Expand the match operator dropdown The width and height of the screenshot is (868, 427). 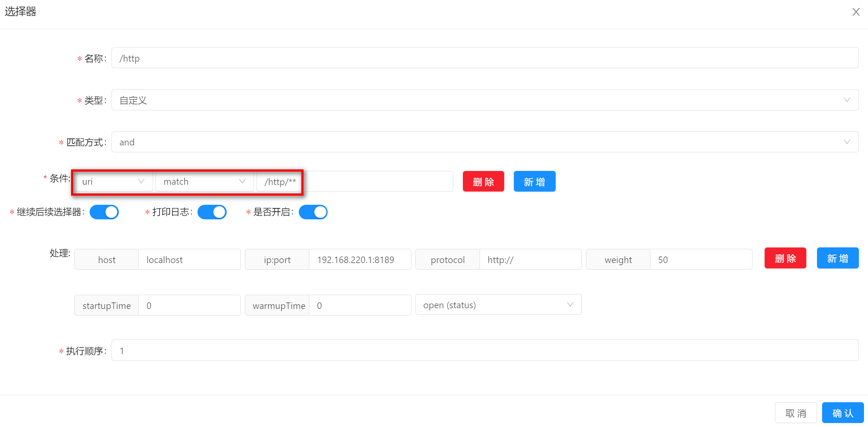204,181
